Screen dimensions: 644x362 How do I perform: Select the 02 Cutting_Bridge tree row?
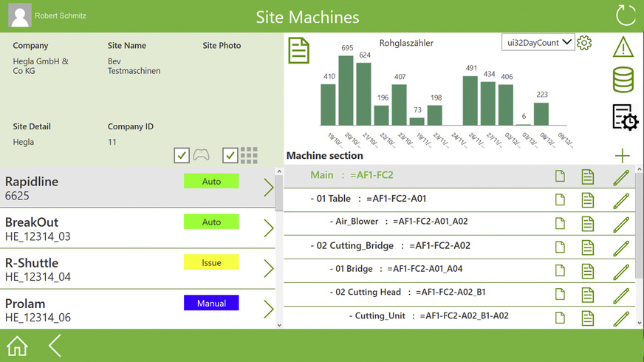click(x=390, y=246)
